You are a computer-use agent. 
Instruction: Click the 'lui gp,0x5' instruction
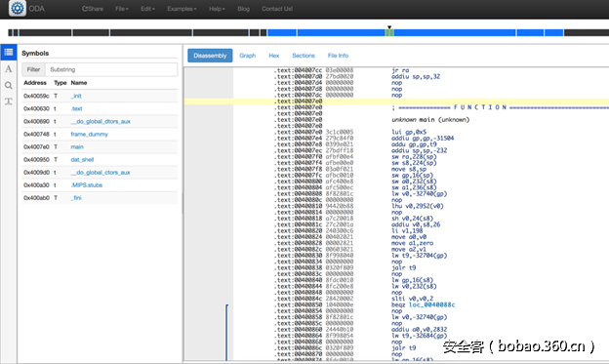409,132
